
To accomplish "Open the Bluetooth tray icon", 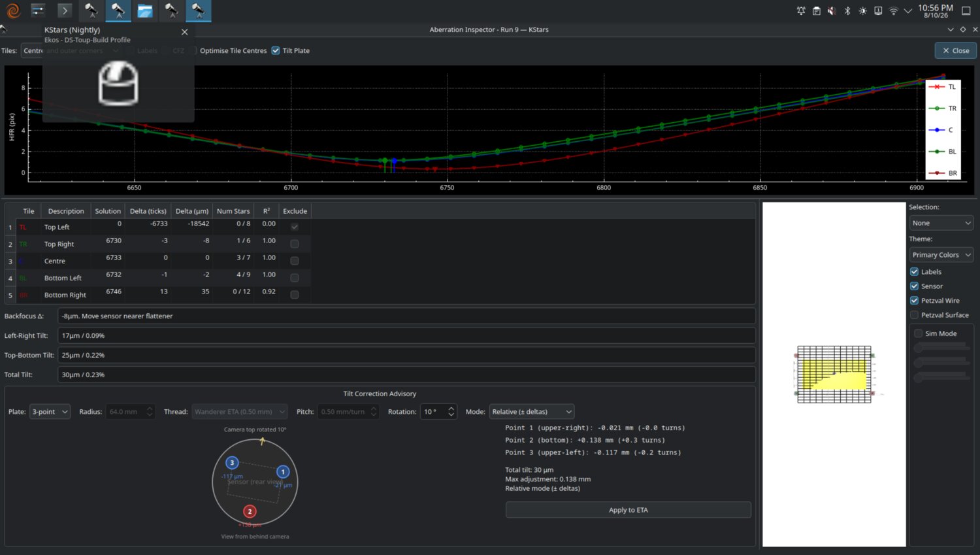I will point(847,11).
